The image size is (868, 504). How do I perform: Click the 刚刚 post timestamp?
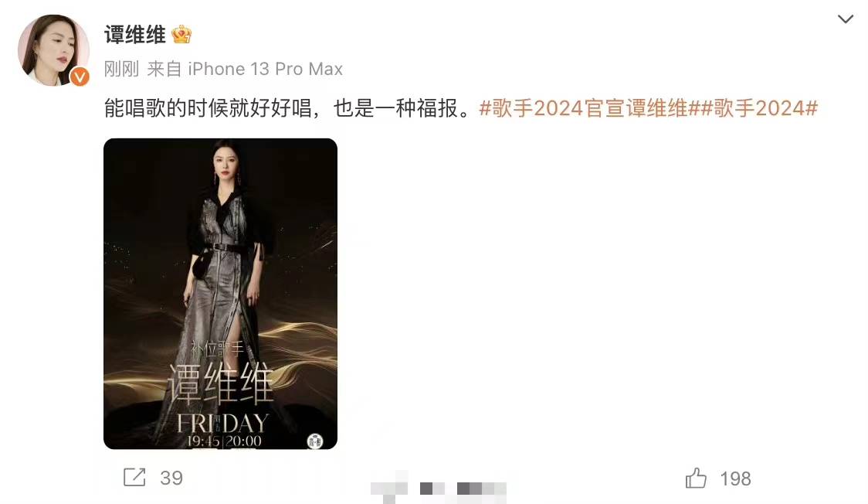point(121,69)
